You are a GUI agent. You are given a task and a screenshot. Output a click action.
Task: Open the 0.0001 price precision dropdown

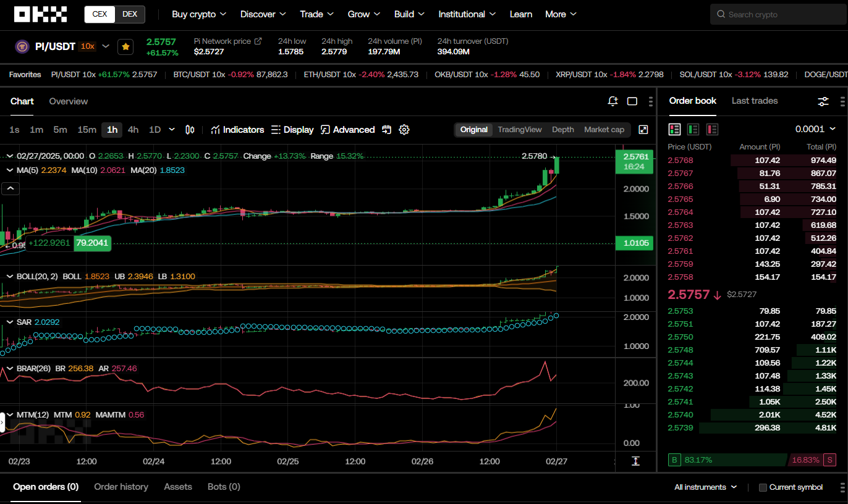pos(815,129)
